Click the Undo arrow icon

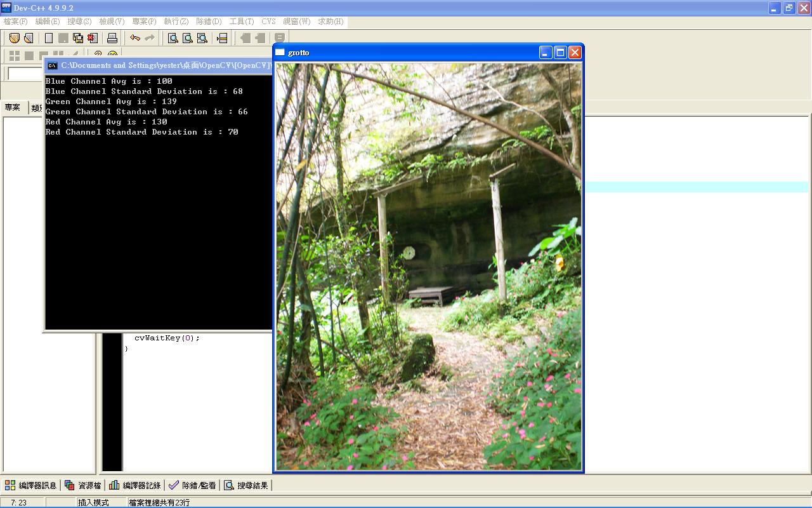pyautogui.click(x=134, y=38)
